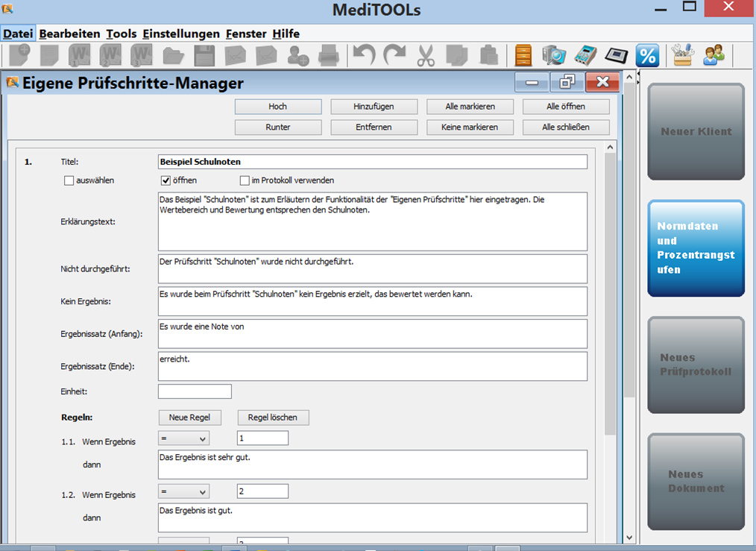Screen dimensions: 756x551
Task: Click the computer with magnifier icon
Action: (x=553, y=55)
